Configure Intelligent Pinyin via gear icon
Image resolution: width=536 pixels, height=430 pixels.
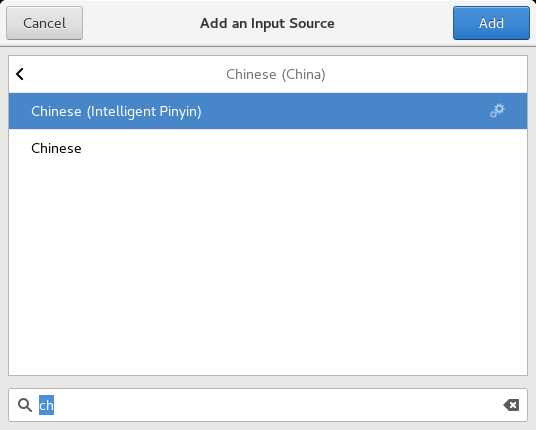(497, 111)
